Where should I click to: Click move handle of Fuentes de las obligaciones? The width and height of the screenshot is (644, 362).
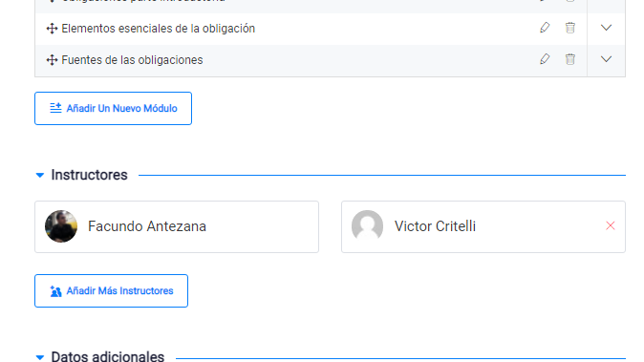52,60
